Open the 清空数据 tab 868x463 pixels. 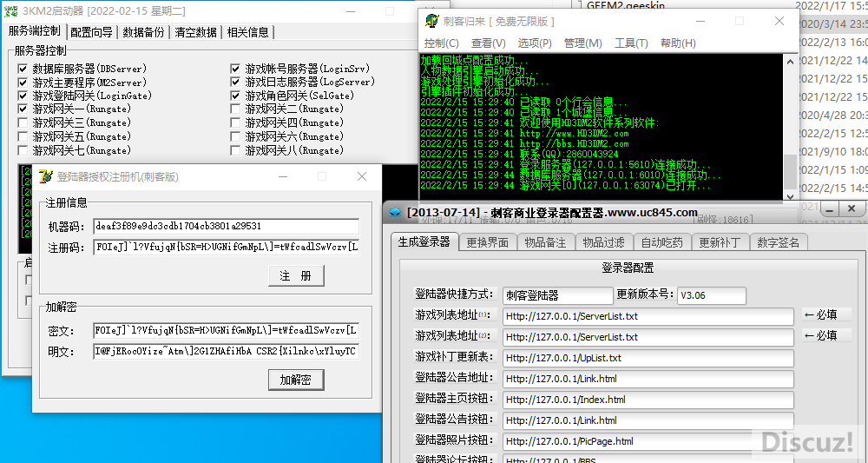click(196, 33)
